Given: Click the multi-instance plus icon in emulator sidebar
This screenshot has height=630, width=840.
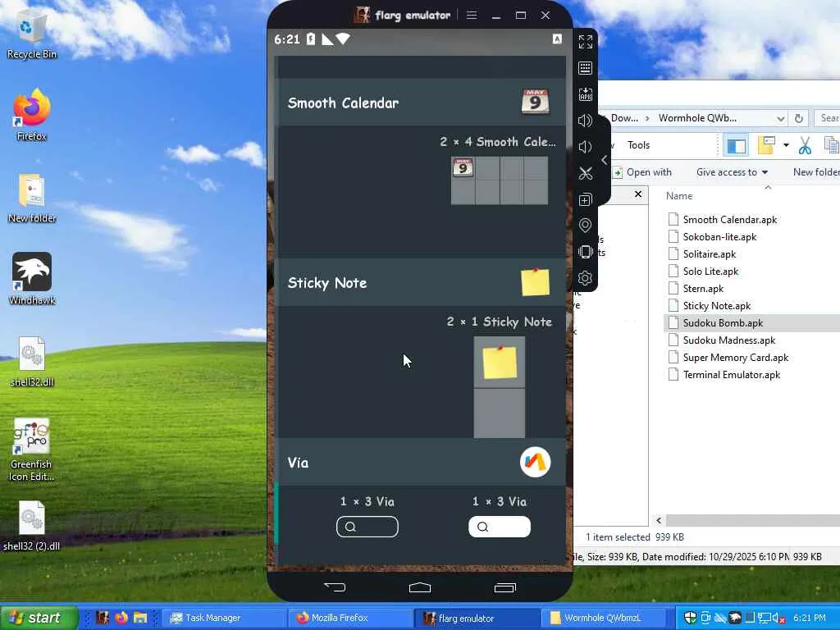Looking at the screenshot, I should [585, 199].
